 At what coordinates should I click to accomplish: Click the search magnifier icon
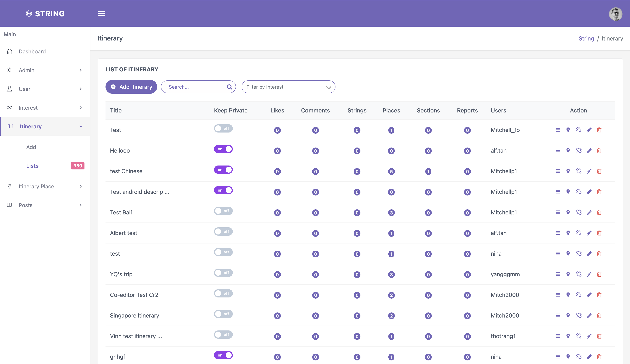[x=229, y=87]
